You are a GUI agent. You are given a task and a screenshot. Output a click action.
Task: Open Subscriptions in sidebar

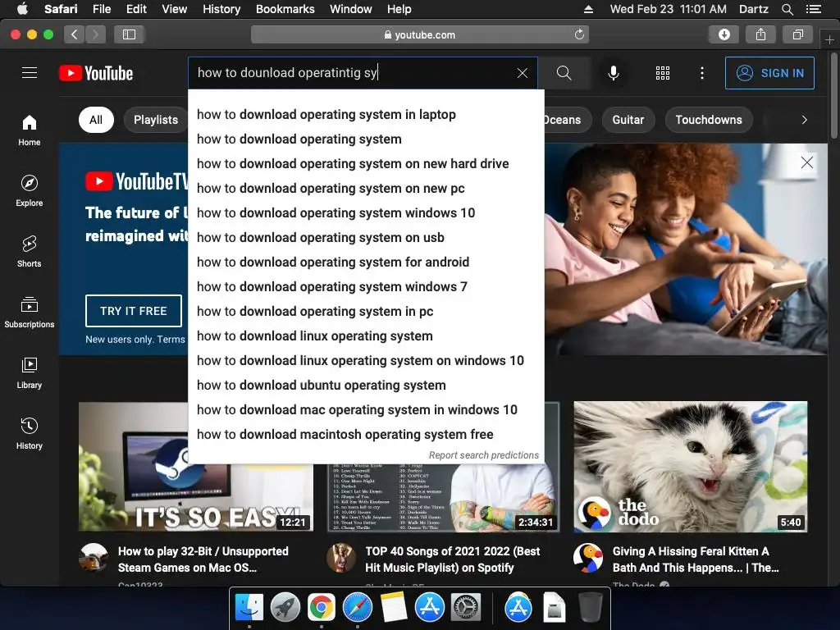click(30, 312)
